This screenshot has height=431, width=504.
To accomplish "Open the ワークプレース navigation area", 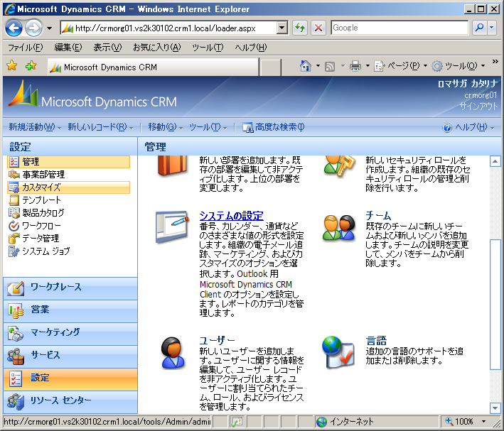I will [70, 288].
